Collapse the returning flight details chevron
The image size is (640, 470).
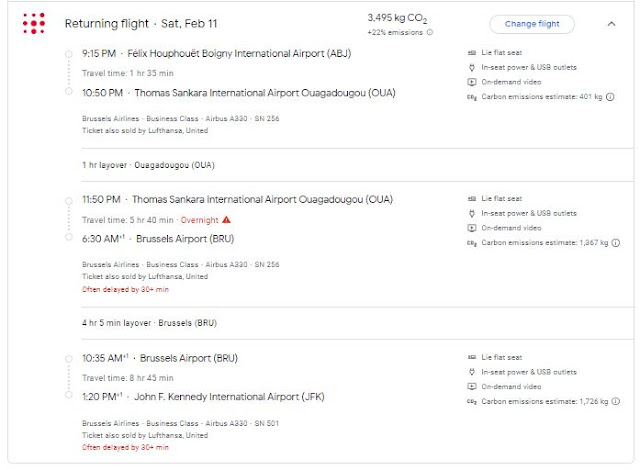(611, 23)
